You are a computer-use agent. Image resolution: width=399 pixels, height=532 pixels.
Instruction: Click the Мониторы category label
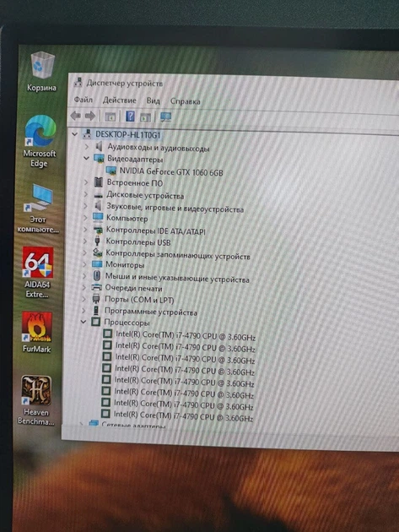pyautogui.click(x=125, y=264)
